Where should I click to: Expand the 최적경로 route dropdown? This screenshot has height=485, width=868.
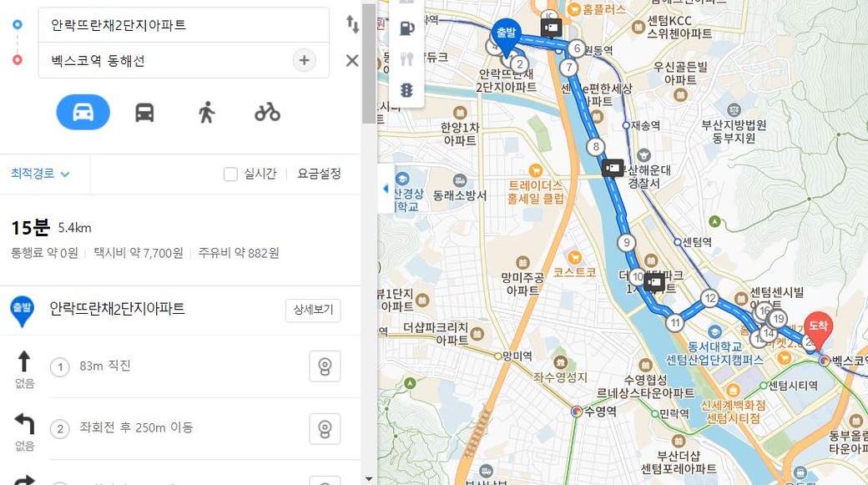pos(40,174)
